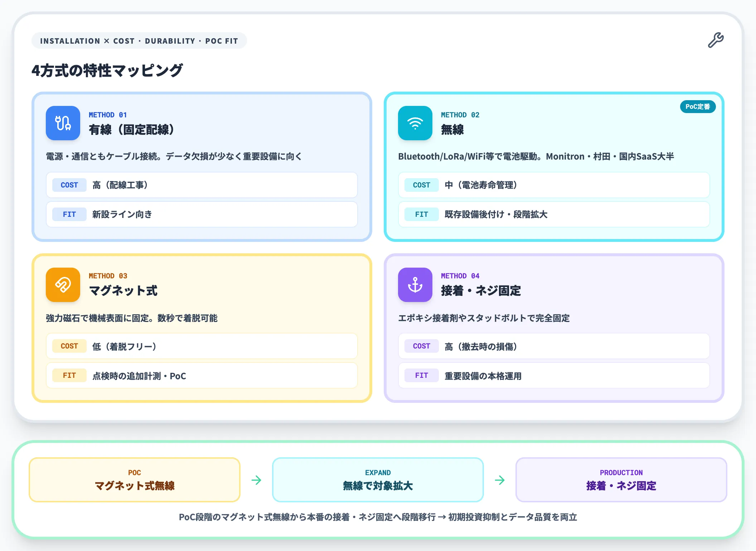Select the orange magnet icon for Method 03

[63, 285]
